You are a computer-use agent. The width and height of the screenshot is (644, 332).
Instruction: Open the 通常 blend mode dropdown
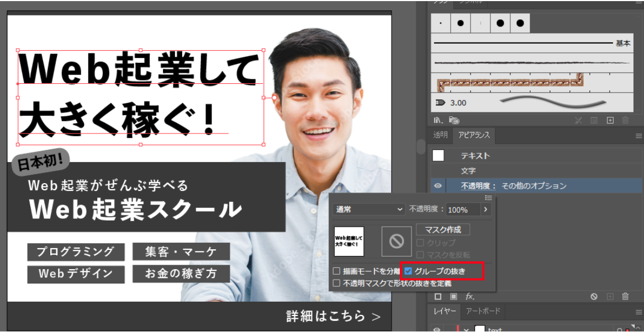pyautogui.click(x=369, y=210)
